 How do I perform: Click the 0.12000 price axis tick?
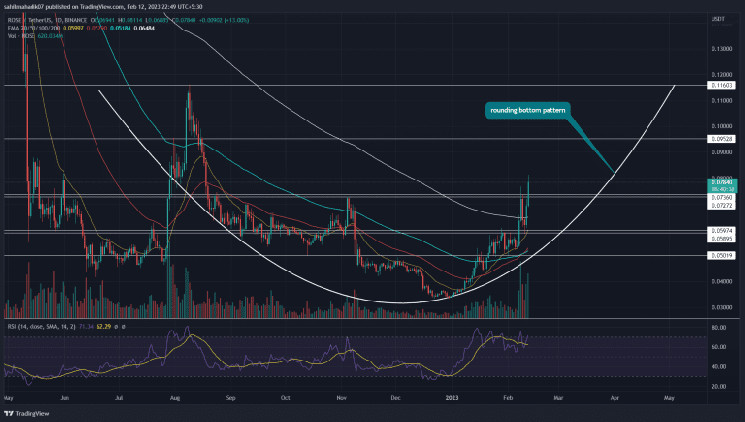click(x=722, y=75)
